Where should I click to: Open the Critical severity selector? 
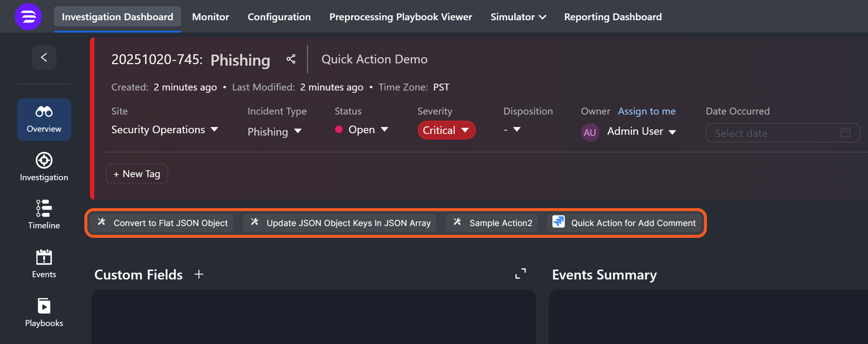(x=446, y=131)
